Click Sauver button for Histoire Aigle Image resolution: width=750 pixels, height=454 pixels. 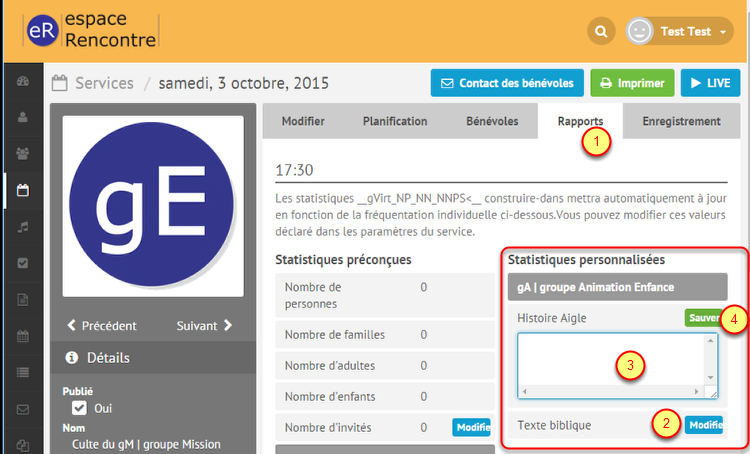[x=704, y=318]
